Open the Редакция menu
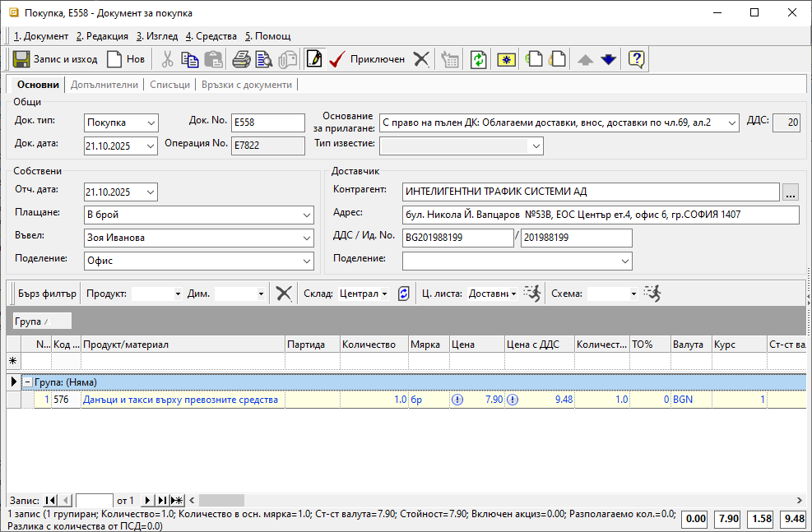The image size is (812, 532). [102, 36]
